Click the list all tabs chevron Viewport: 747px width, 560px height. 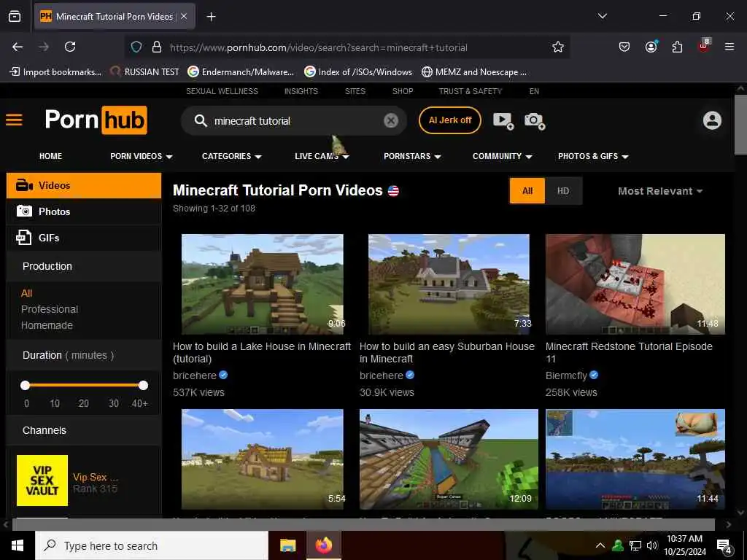pyautogui.click(x=602, y=16)
